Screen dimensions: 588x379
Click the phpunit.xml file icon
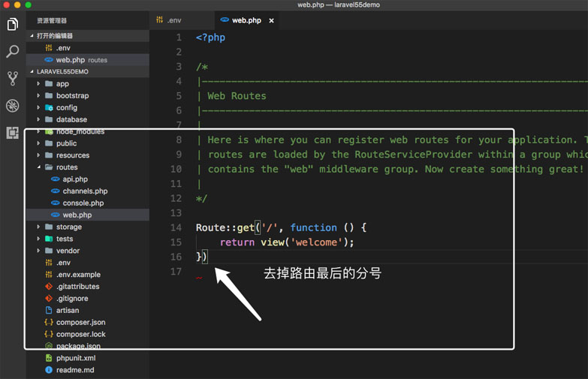coord(49,358)
